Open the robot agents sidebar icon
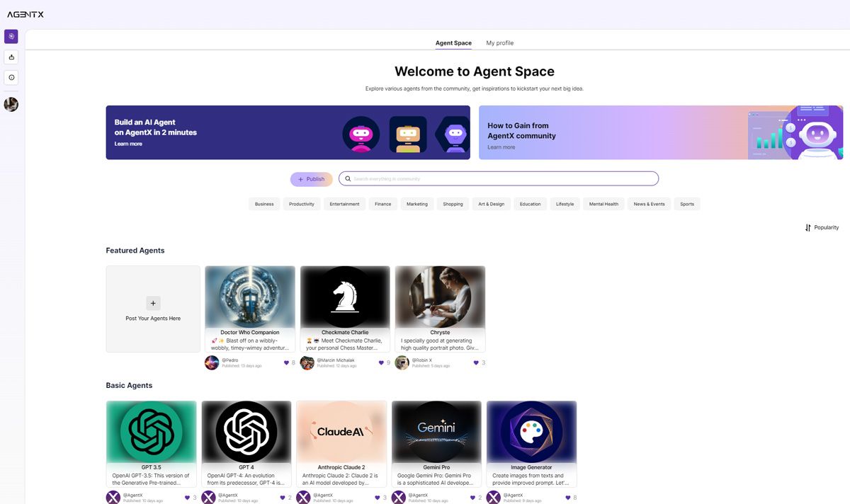This screenshot has height=504, width=850. tap(11, 57)
